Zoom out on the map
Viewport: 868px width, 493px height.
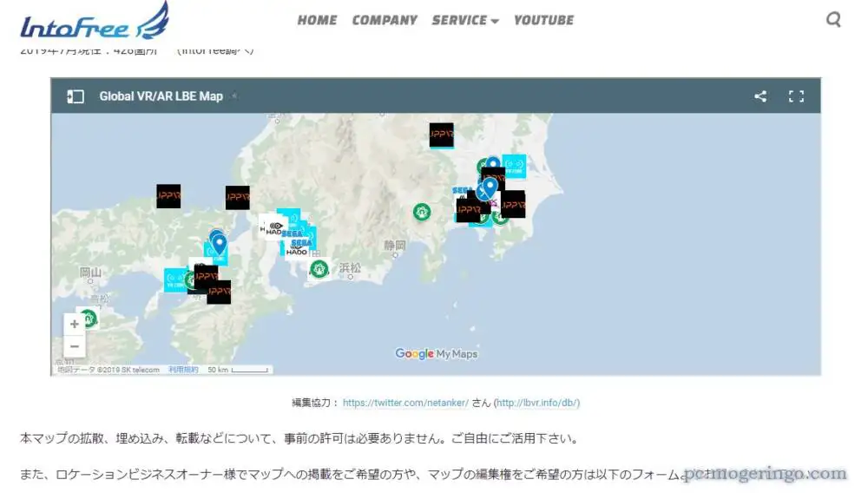[75, 346]
